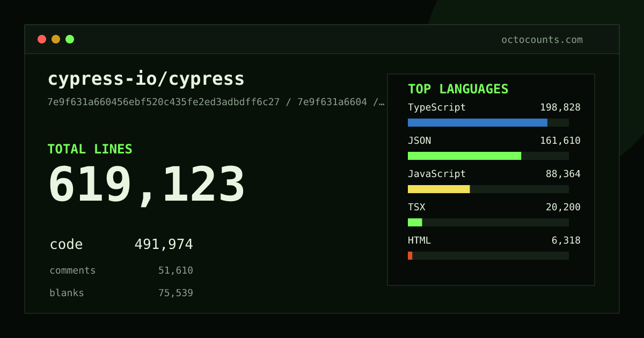Select the TypeScript count 198,828
This screenshot has height=338, width=644.
pos(560,107)
